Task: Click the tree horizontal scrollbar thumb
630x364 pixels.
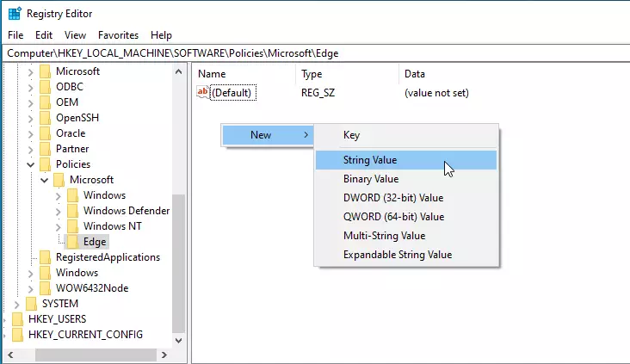Action: [x=96, y=355]
